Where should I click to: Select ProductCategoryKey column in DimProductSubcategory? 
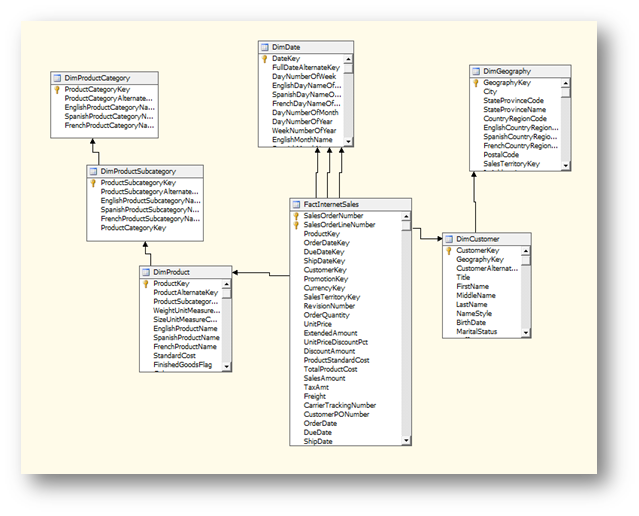click(x=133, y=228)
